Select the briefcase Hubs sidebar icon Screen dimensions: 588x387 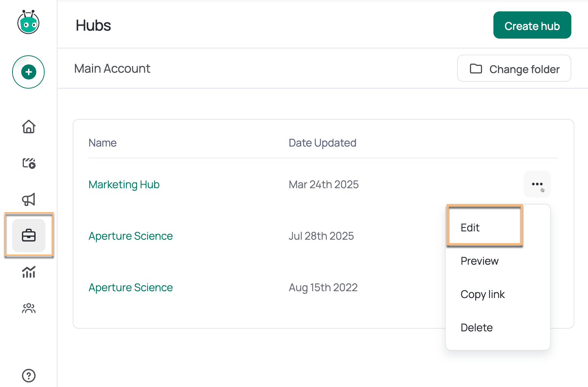coord(29,236)
